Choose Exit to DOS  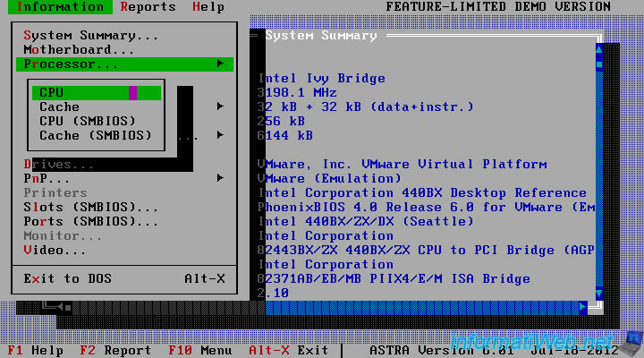[124, 278]
